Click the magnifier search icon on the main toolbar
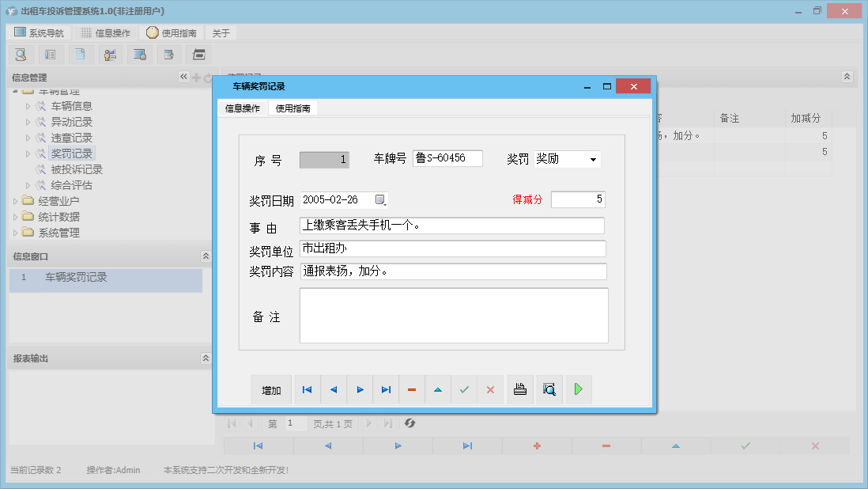This screenshot has width=868, height=489. pyautogui.click(x=21, y=54)
